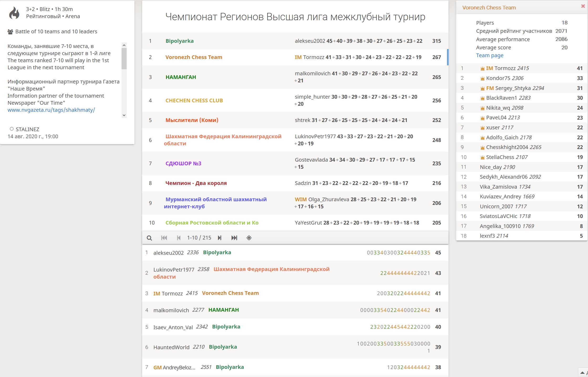Open the Team page link

pyautogui.click(x=490, y=55)
